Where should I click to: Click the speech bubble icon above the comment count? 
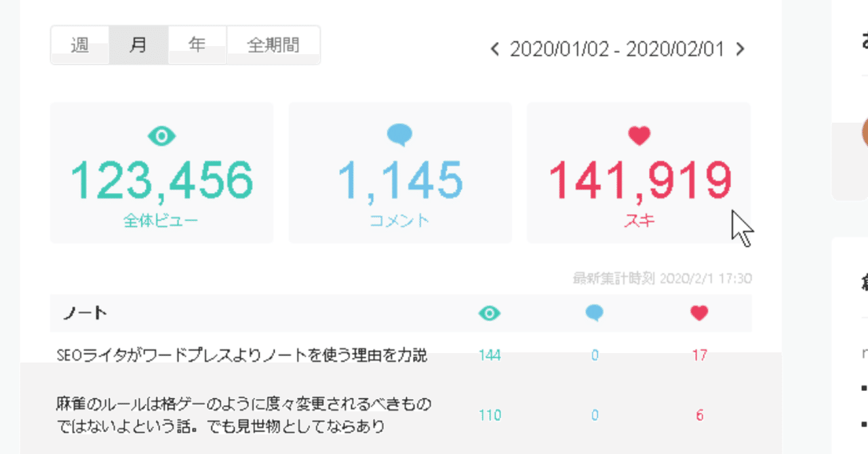[x=399, y=136]
